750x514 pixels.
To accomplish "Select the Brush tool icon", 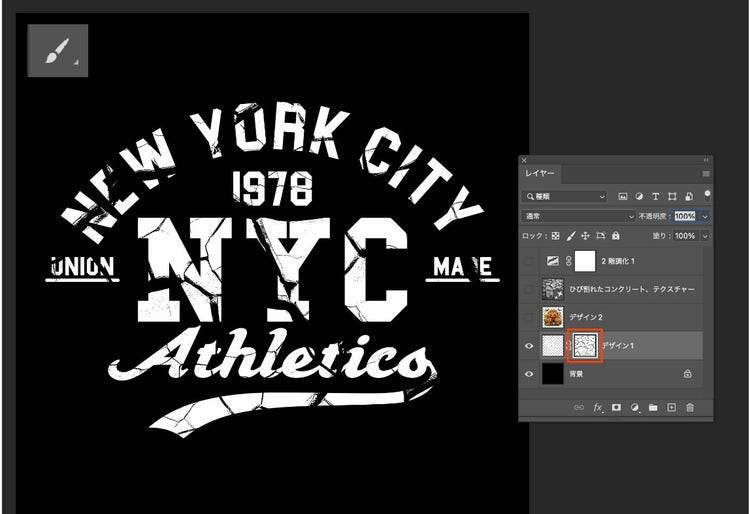I will coord(57,51).
